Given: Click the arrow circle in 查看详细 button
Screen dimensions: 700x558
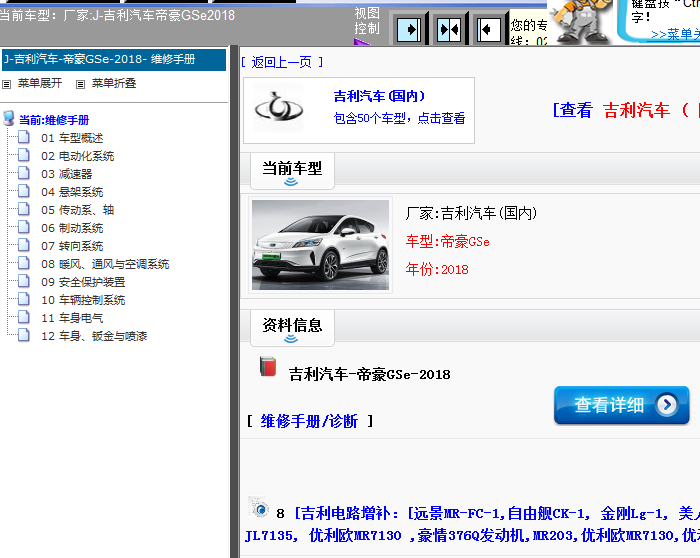Looking at the screenshot, I should pos(667,404).
